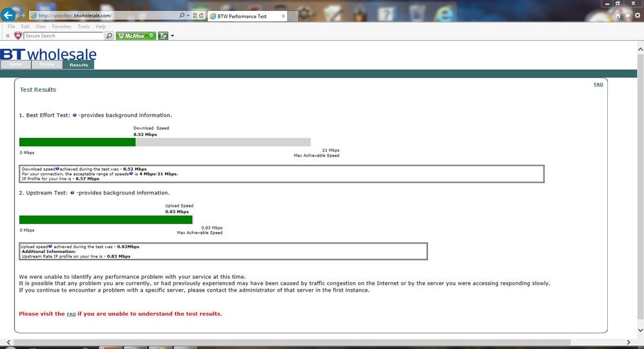Expand the McAfee toolbar dropdown arrow
644x349 pixels.
(x=172, y=36)
